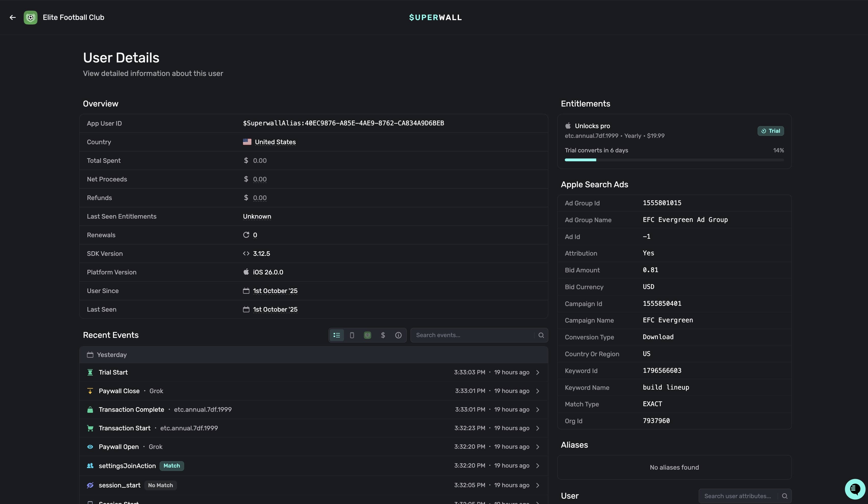This screenshot has width=868, height=504.
Task: Expand the session_start event chevron
Action: 537,485
